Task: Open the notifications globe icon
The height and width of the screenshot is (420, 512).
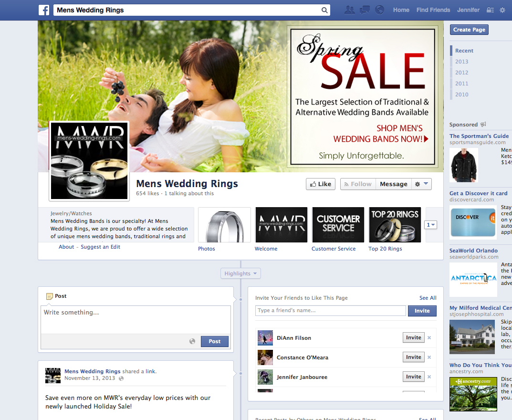Action: point(379,10)
